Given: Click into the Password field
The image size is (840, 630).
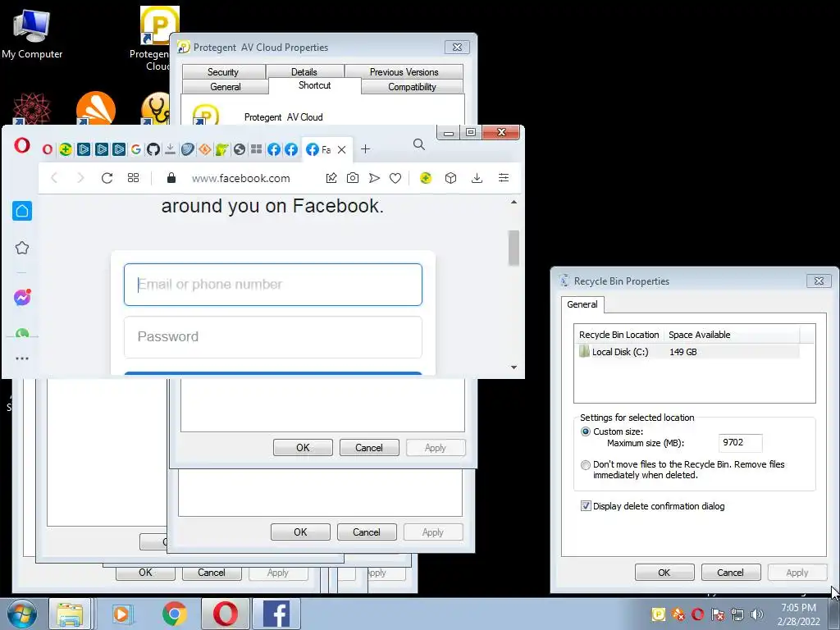Looking at the screenshot, I should (x=272, y=337).
